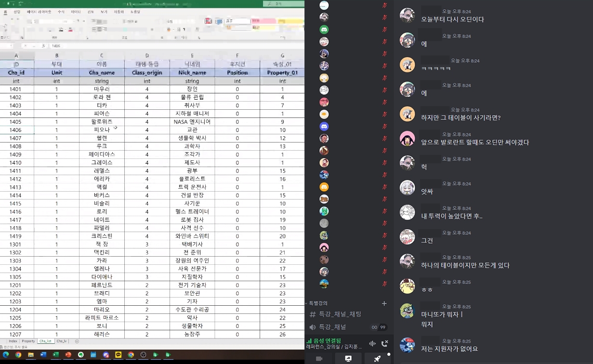Open Word from the taskbar
This screenshot has height=364, width=593.
coord(43,355)
